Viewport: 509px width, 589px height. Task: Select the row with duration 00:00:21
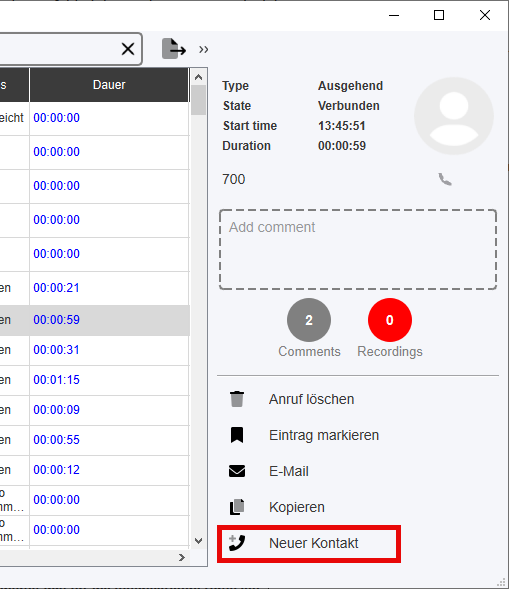[x=94, y=288]
